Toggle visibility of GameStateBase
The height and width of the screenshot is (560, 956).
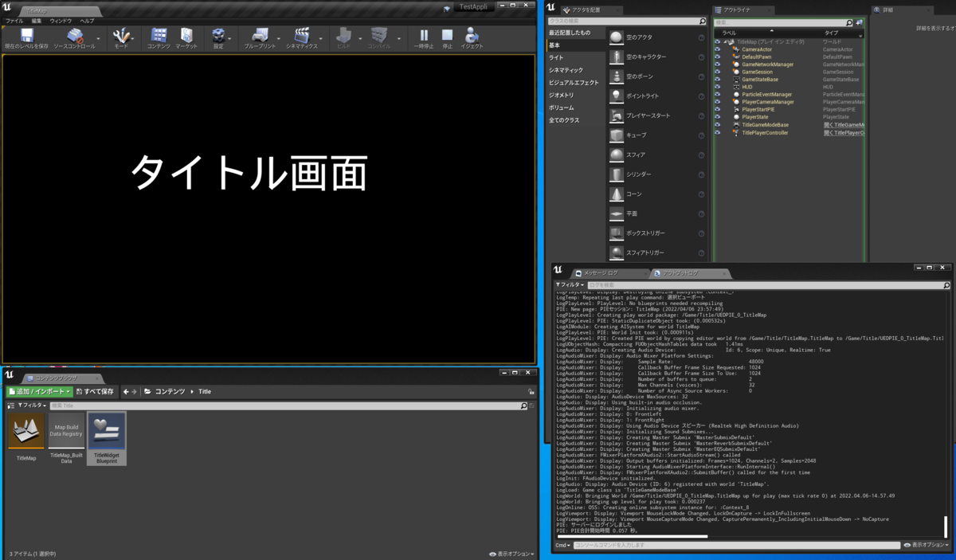718,80
